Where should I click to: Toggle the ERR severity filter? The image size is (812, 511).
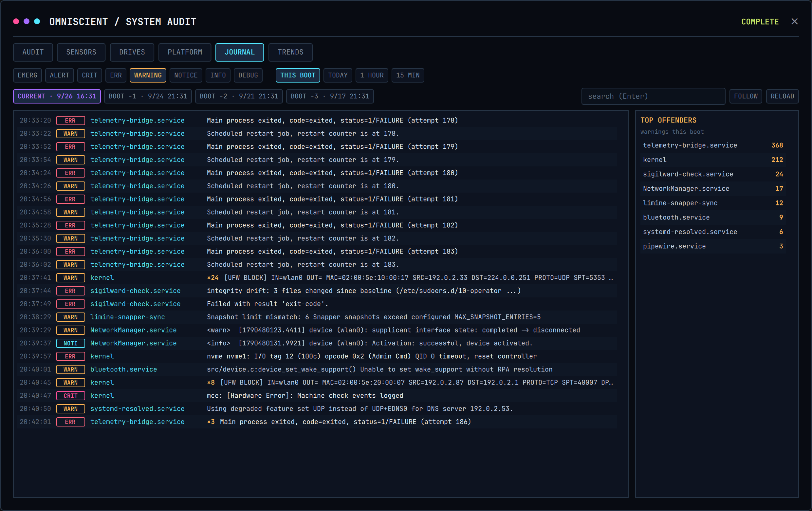(116, 75)
